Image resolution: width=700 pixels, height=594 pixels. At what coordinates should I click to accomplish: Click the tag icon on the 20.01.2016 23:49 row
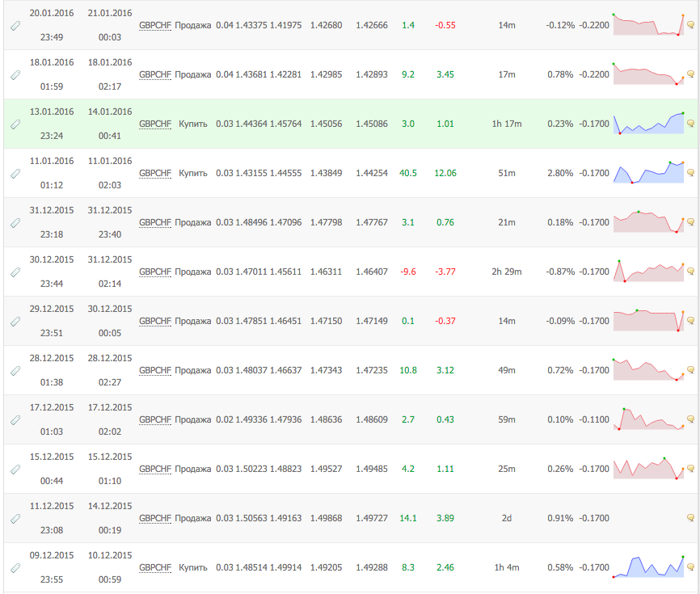pos(15,26)
